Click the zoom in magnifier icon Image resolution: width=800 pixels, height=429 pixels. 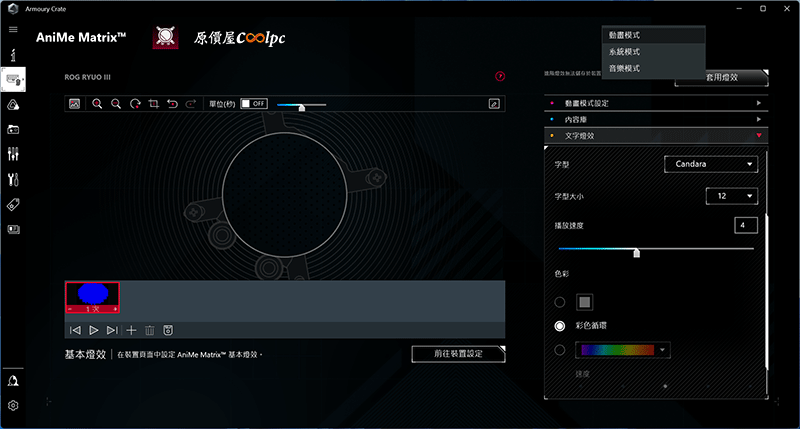point(97,104)
